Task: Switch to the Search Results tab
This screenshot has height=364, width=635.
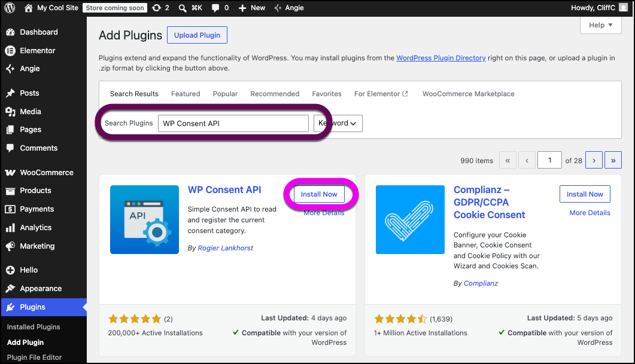Action: click(134, 94)
